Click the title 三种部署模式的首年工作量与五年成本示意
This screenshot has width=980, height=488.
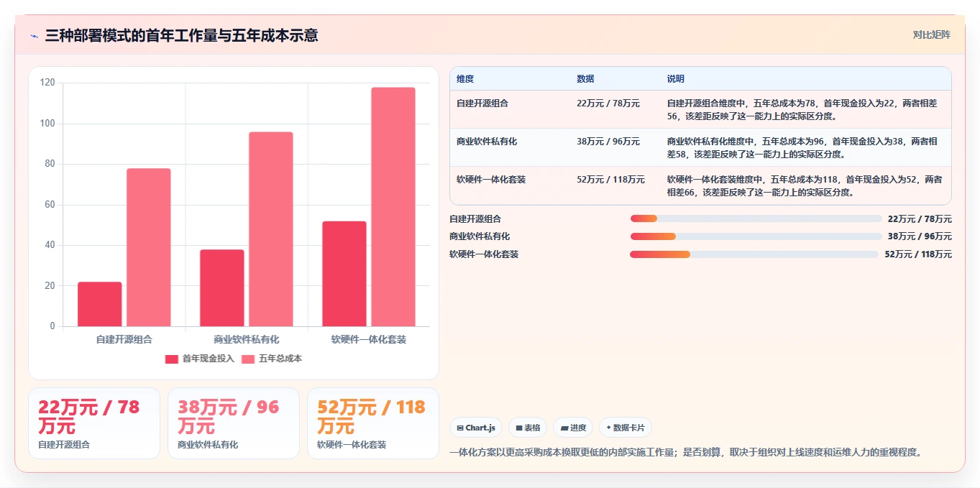181,35
